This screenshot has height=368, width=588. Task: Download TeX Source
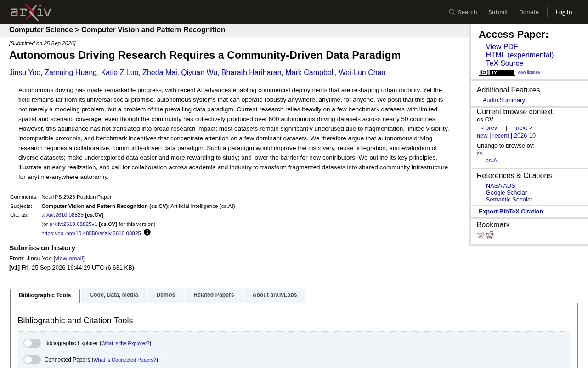click(504, 63)
